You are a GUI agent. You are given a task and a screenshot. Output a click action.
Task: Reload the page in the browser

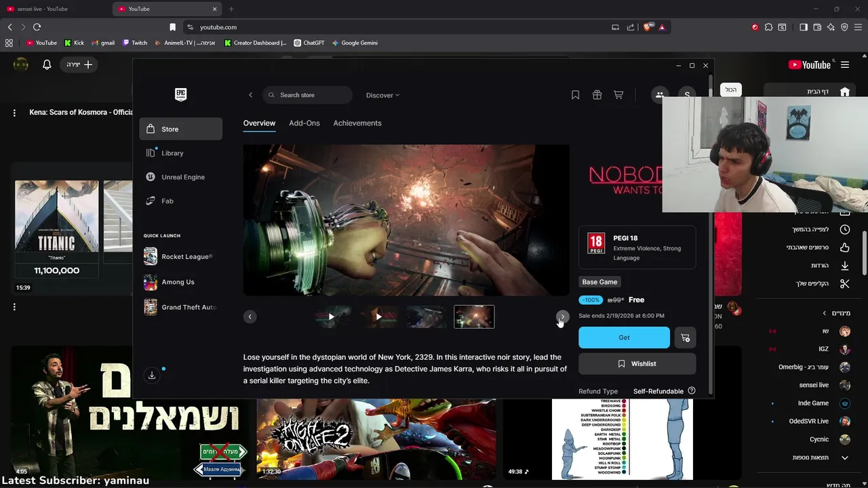click(x=37, y=27)
